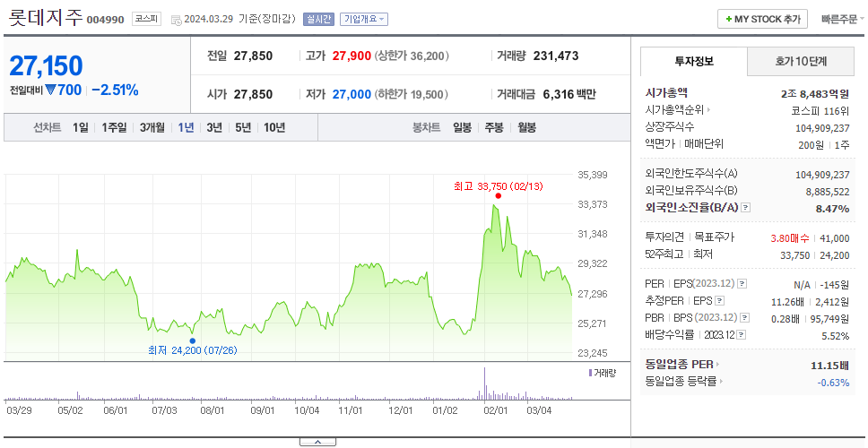Click the 전일 value 27,850
Viewport: 868px width, 448px height.
tap(253, 56)
